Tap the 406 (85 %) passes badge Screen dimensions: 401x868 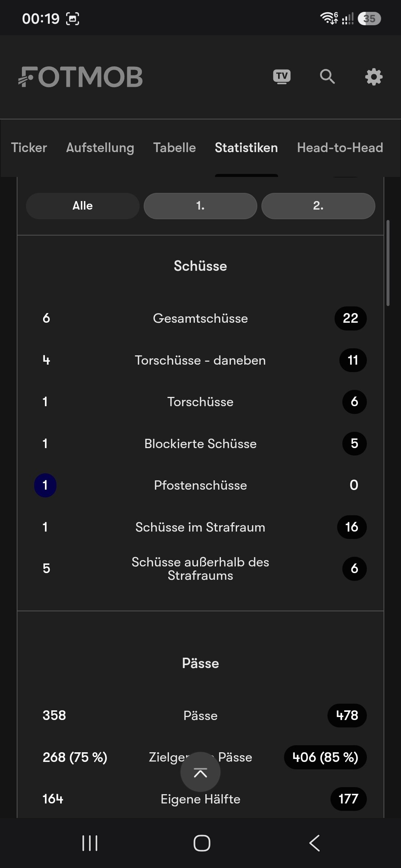[x=325, y=757]
